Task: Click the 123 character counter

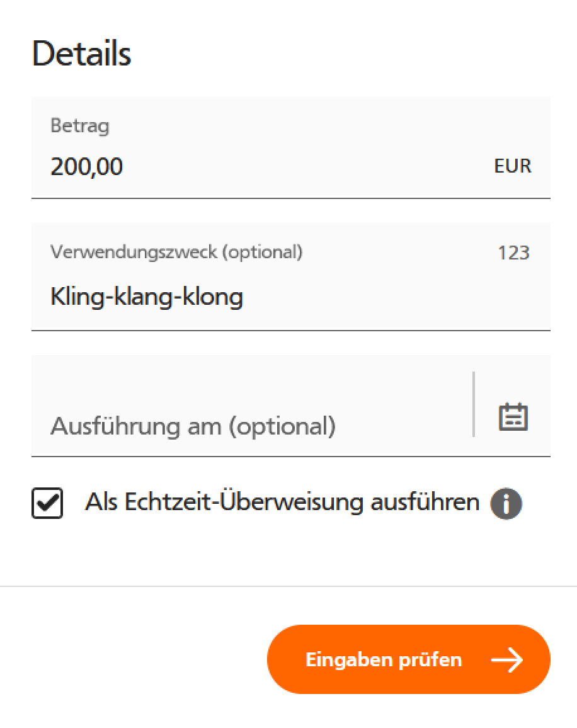Action: (513, 253)
